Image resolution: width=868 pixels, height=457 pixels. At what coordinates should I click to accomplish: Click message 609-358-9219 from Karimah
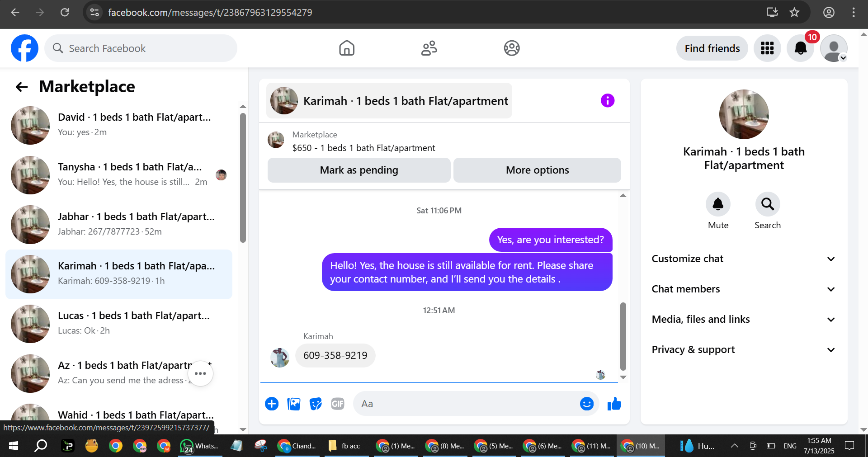(x=335, y=355)
